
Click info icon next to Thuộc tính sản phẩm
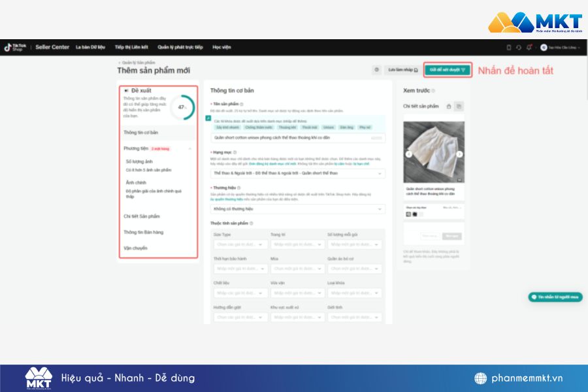click(x=252, y=223)
